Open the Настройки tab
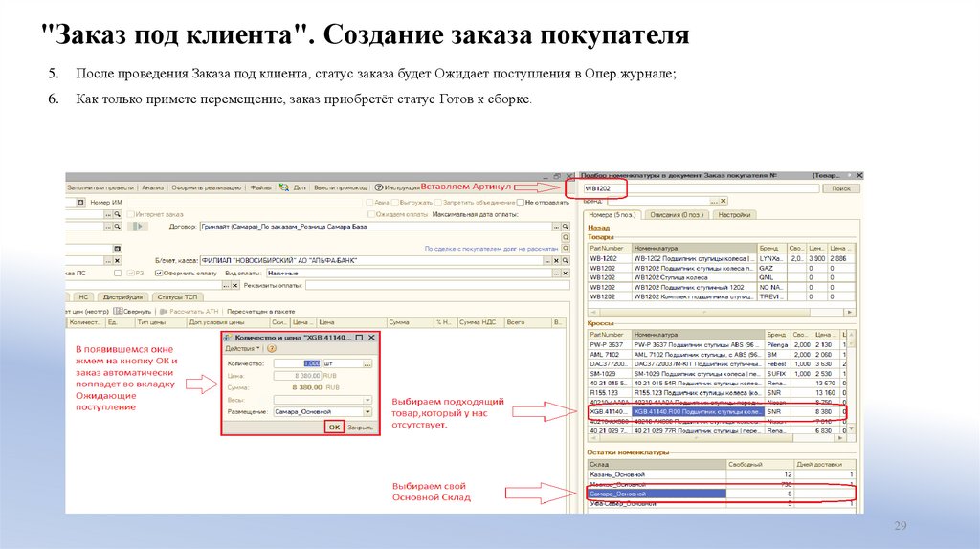This screenshot has height=549, width=980. [x=734, y=215]
